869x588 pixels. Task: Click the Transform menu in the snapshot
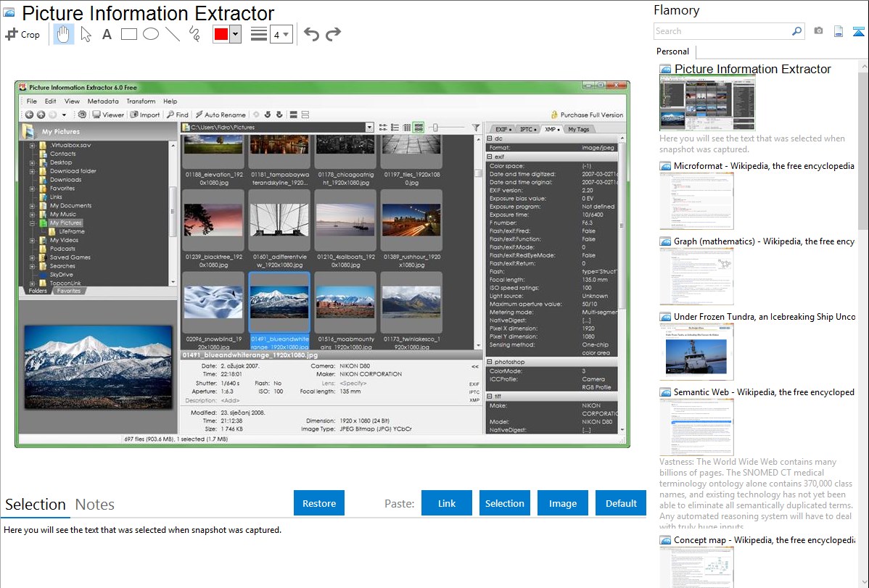(141, 102)
